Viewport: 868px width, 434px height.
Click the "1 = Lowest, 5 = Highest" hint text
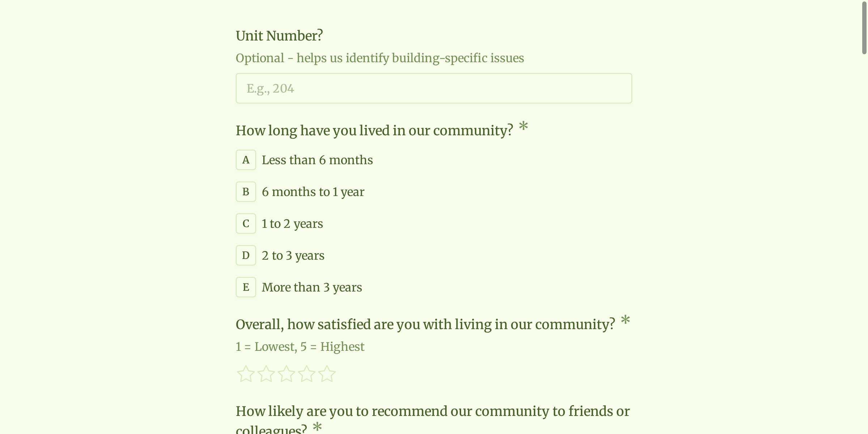[x=300, y=346]
